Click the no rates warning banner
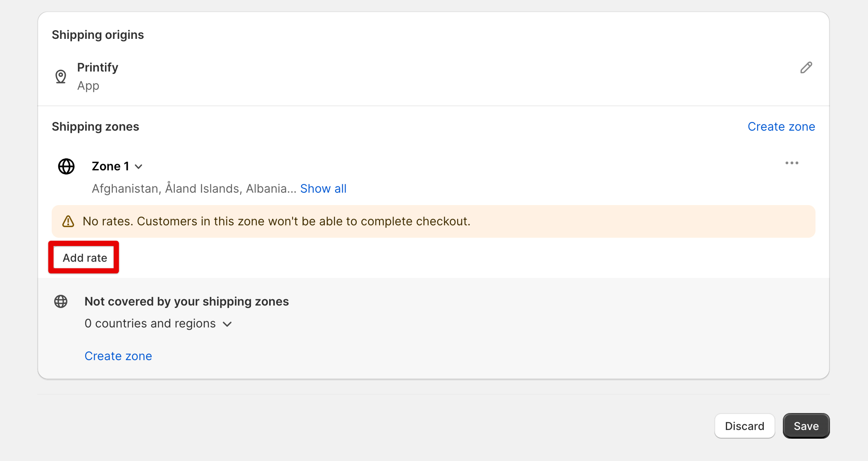868x461 pixels. (433, 222)
